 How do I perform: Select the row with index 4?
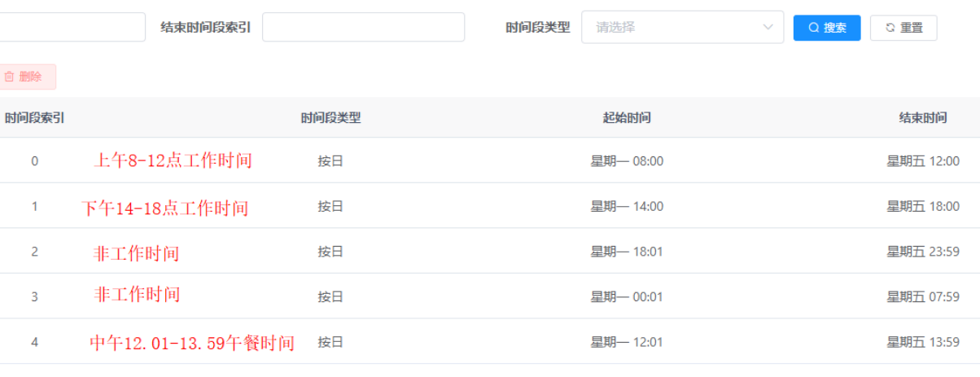[x=34, y=343]
